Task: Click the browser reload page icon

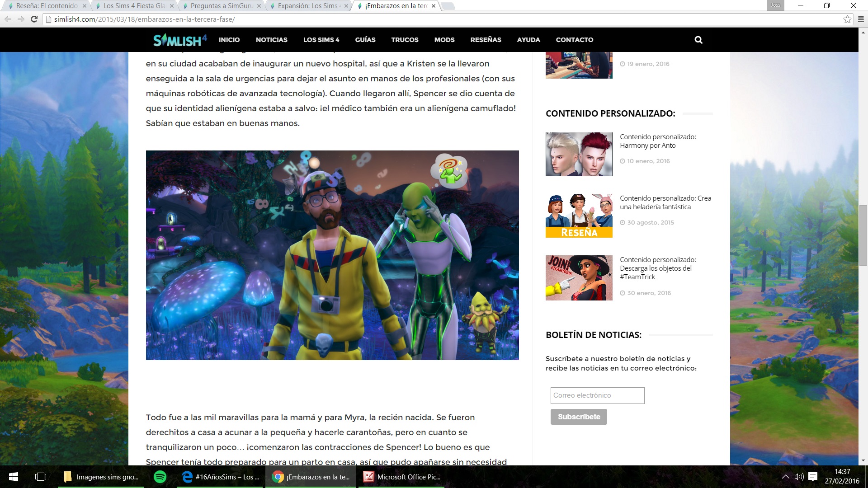Action: [x=34, y=19]
